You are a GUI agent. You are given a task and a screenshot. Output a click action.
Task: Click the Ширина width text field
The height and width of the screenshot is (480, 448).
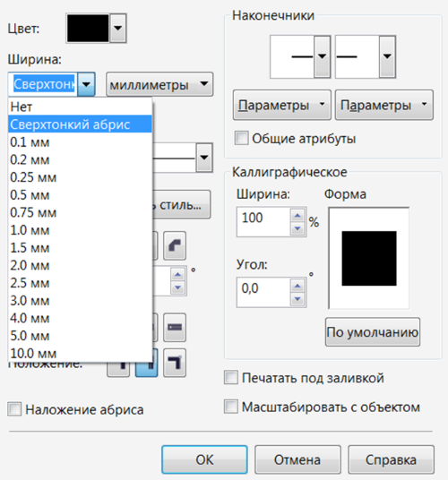[43, 84]
